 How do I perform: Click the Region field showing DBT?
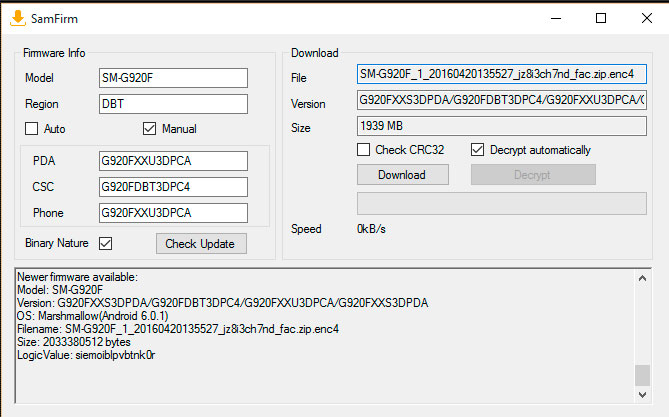(x=173, y=104)
